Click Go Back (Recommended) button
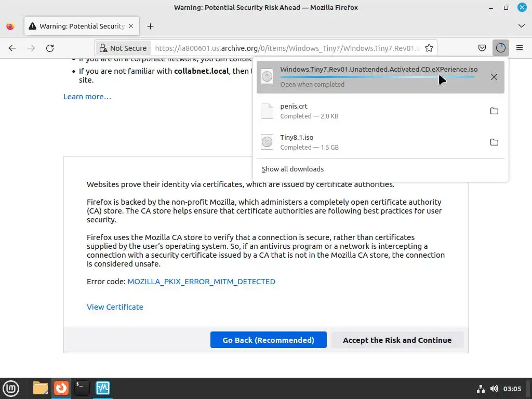This screenshot has width=532, height=399. point(269,340)
